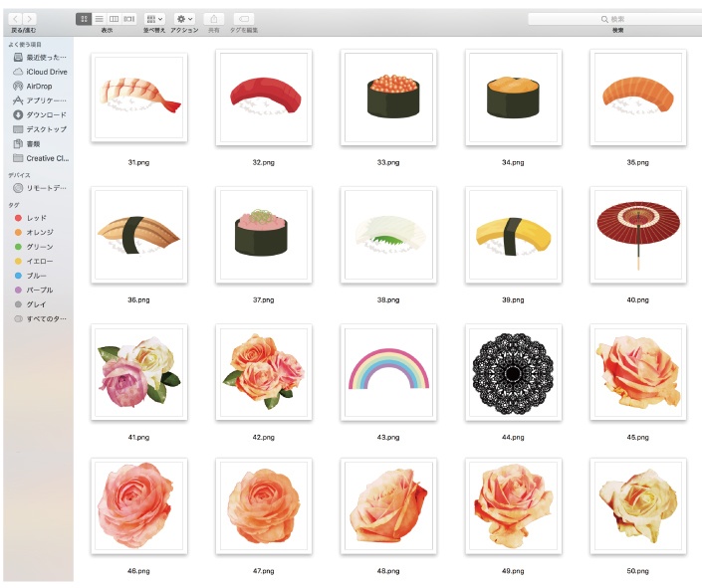Viewport: 702px width, 588px height.
Task: Select the 40.png umbrella thumbnail
Action: 638,235
